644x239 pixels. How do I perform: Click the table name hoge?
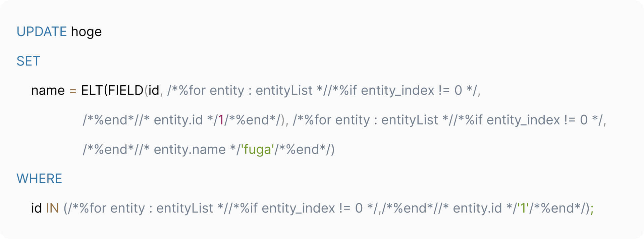click(x=86, y=32)
